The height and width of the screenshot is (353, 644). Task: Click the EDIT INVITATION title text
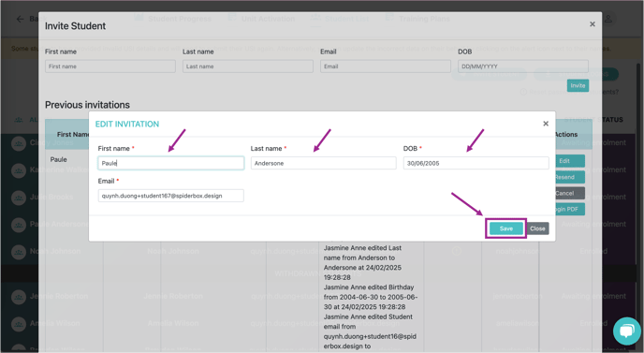coord(127,125)
